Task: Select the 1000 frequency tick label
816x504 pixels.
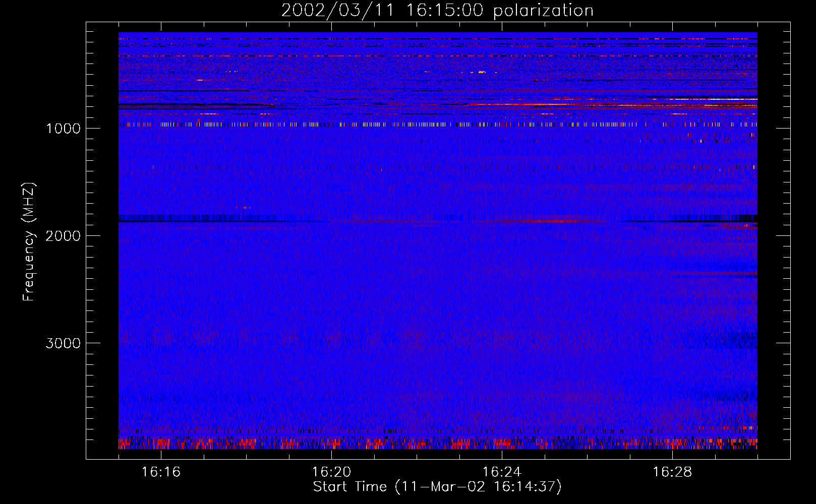Action: (x=64, y=129)
